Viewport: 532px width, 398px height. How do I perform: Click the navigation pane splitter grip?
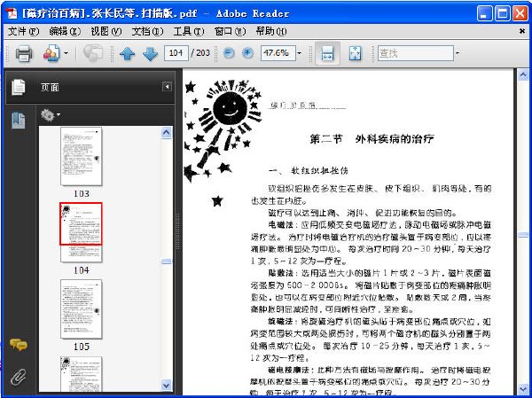(x=178, y=230)
